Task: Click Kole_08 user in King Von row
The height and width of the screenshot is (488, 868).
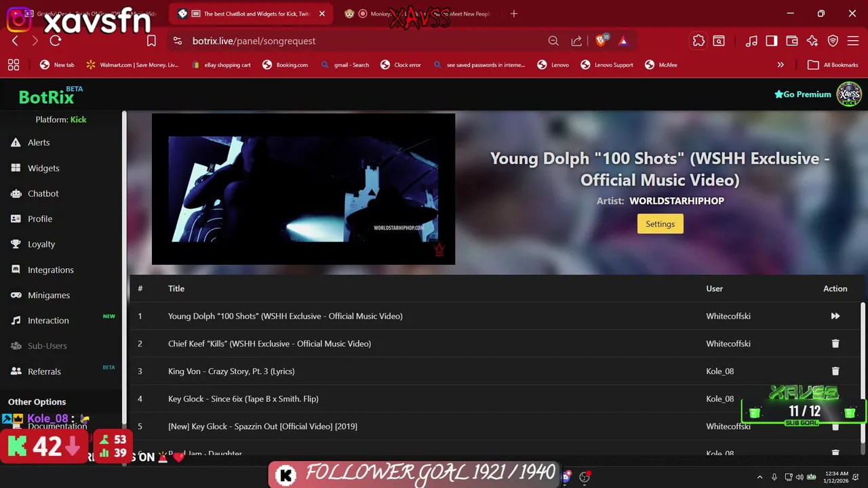Action: pos(720,371)
